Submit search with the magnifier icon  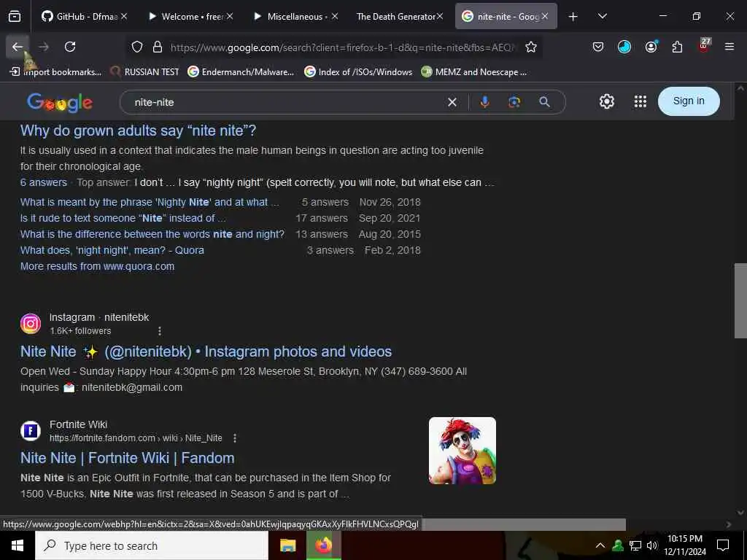pos(544,102)
